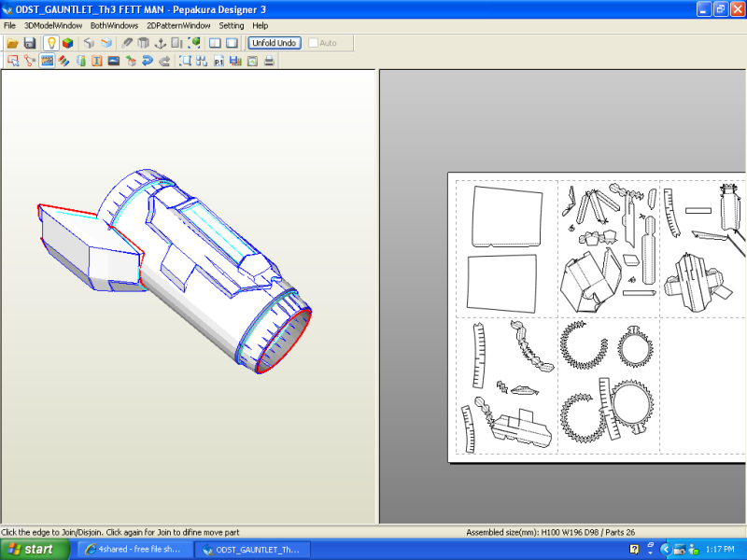Click the P.1 page number icon
Viewport: 747px width, 560px height.
(218, 61)
